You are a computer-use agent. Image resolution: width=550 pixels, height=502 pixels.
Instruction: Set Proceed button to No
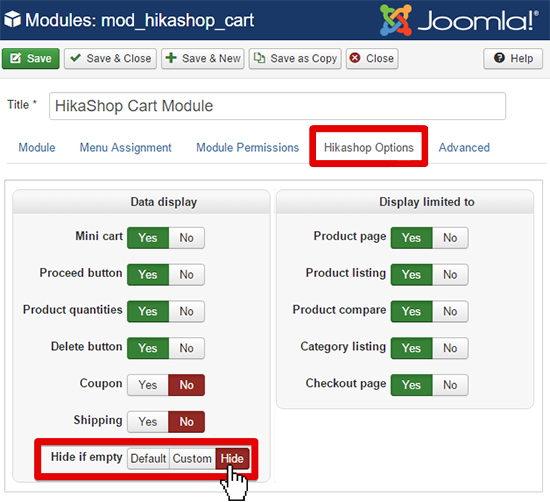pyautogui.click(x=187, y=275)
